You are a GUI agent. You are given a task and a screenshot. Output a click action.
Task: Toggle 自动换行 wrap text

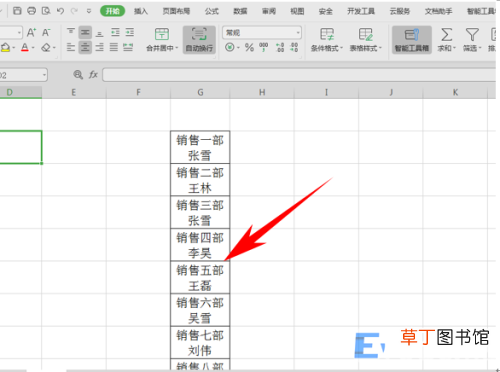[x=199, y=40]
